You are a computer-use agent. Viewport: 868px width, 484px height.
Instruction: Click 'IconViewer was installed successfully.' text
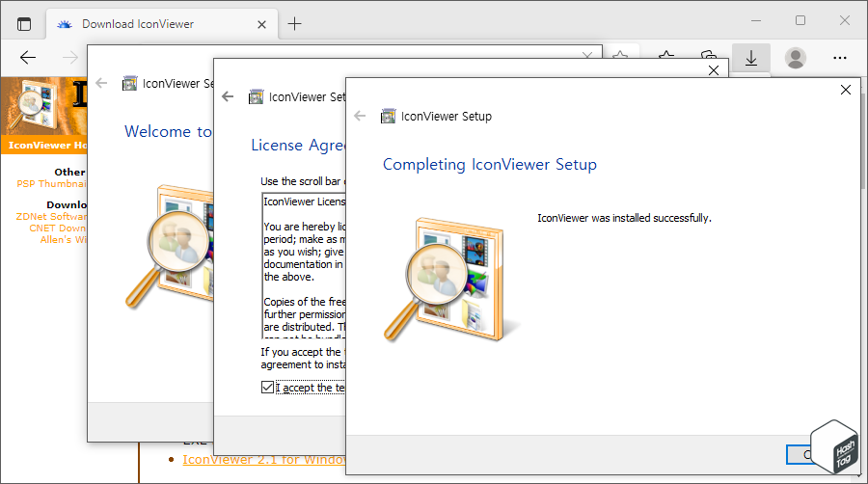[x=624, y=218]
